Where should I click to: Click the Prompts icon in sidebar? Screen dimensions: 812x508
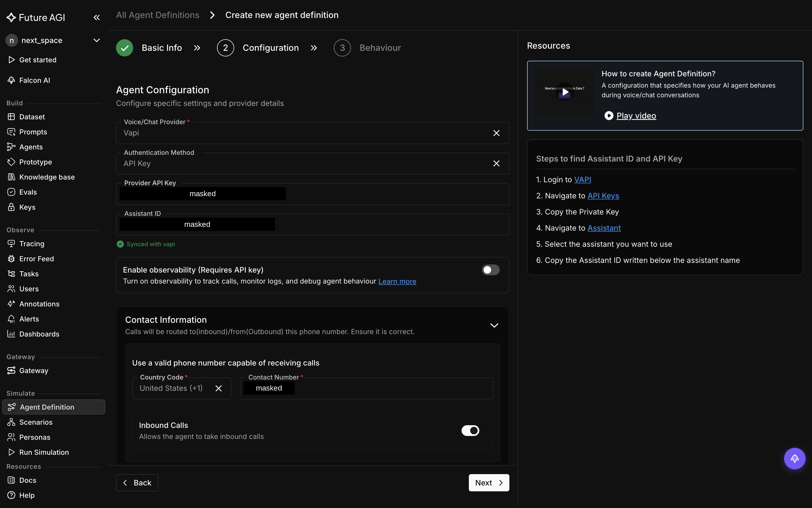click(11, 132)
